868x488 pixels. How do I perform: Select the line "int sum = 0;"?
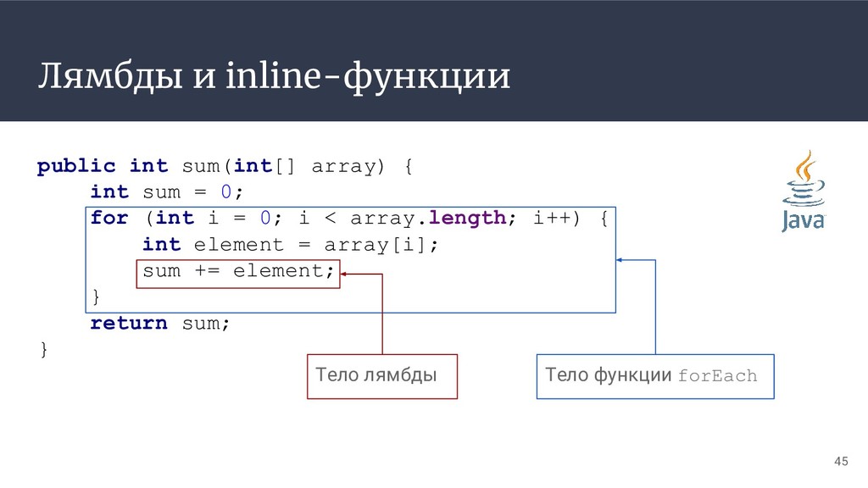(167, 192)
